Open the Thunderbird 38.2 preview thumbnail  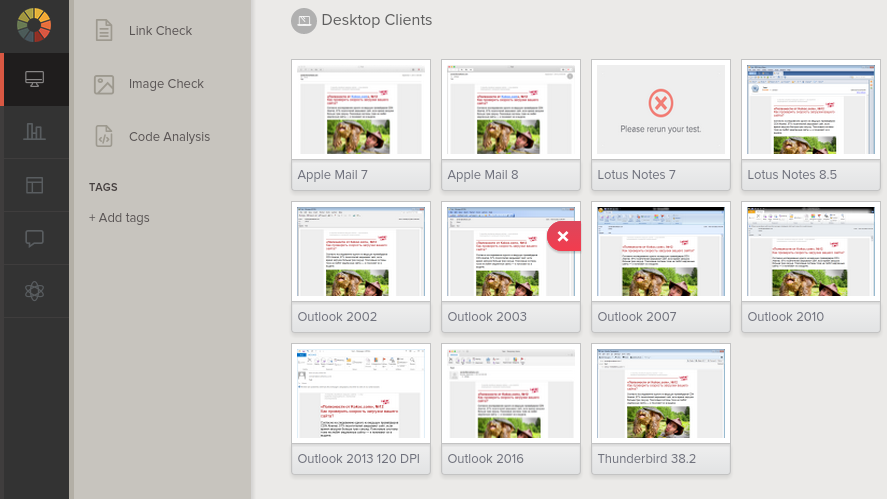[x=661, y=393]
